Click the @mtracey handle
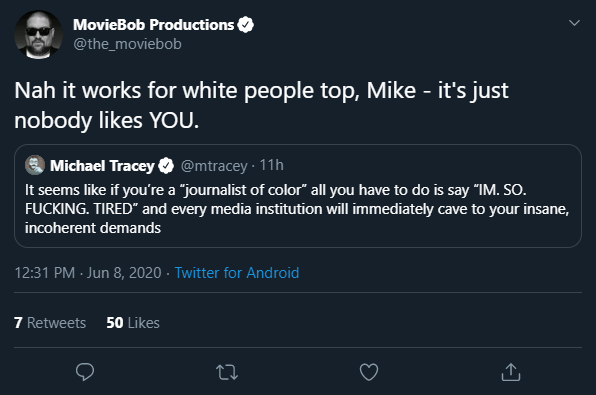Viewport: 596px width, 395px height. click(x=214, y=166)
